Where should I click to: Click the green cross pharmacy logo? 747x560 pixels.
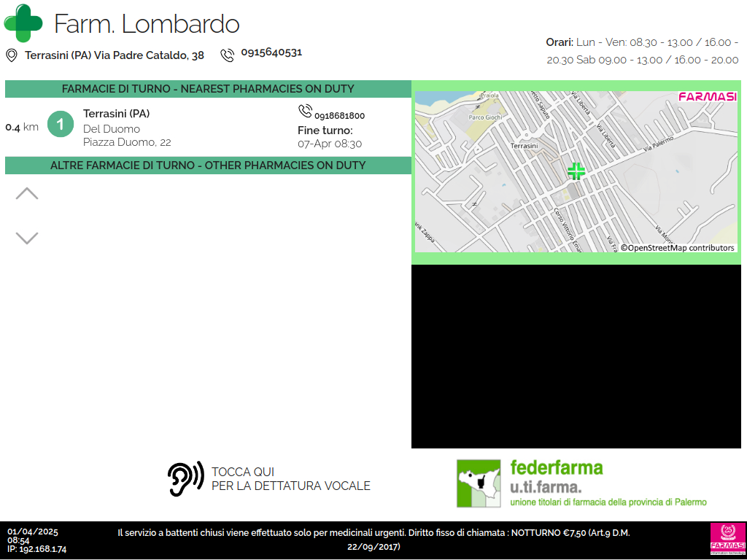pyautogui.click(x=23, y=23)
